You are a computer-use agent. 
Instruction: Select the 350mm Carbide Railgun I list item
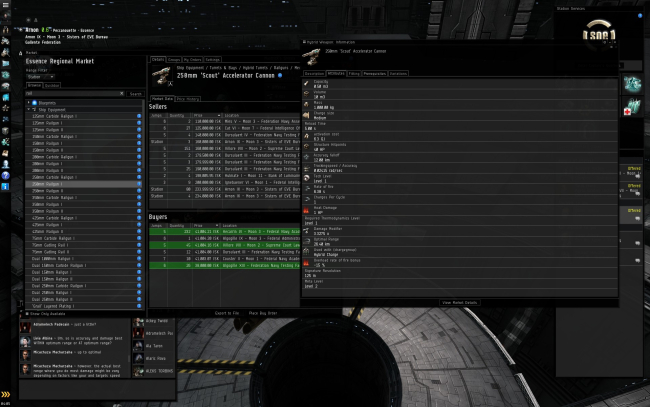[x=84, y=198]
